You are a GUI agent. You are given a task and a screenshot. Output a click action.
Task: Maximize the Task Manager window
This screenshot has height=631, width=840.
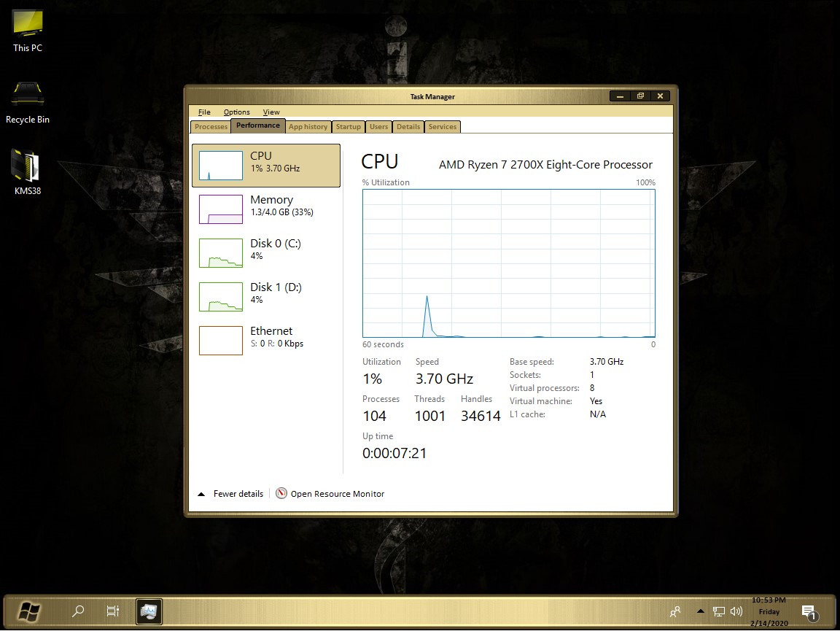tap(640, 96)
